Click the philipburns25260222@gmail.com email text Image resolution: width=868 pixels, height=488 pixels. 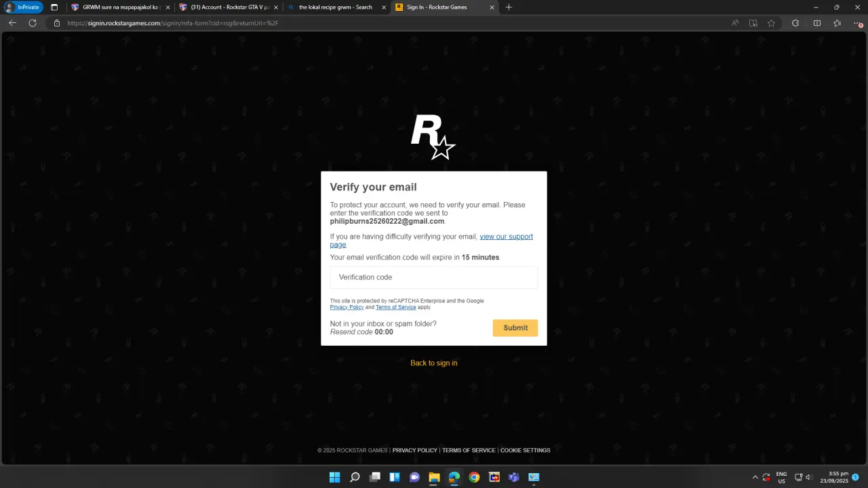point(387,222)
